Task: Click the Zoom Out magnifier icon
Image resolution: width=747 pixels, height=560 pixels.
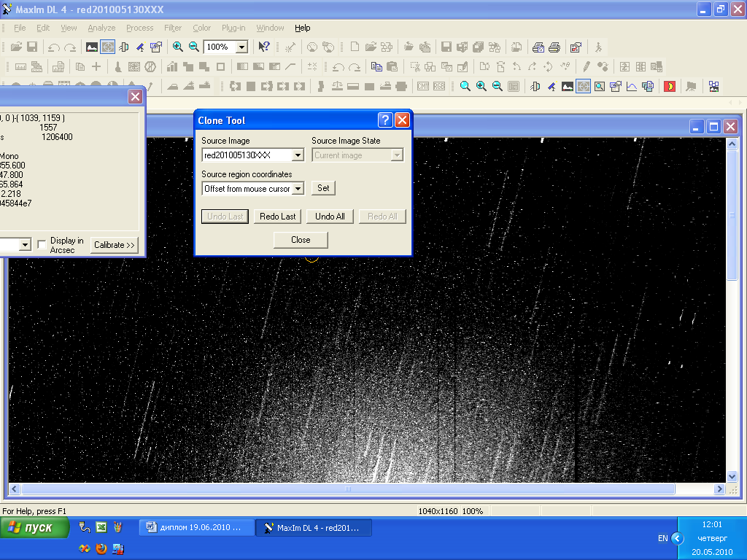Action: [194, 47]
